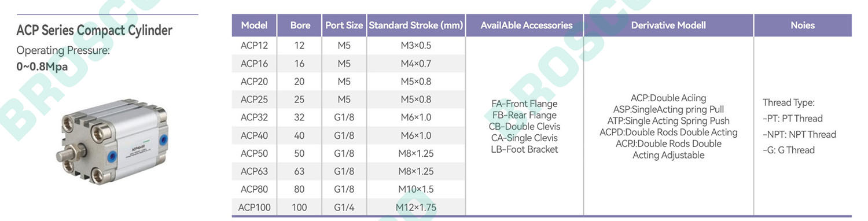868x221 pixels.
Task: Select the 0~0.8Mpa operating pressure text
Action: [42, 67]
